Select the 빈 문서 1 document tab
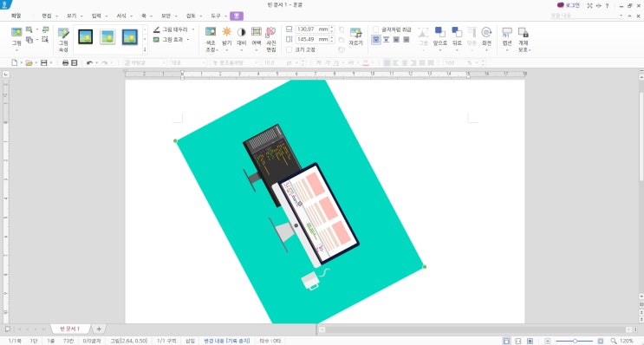The image size is (644, 345). 70,329
